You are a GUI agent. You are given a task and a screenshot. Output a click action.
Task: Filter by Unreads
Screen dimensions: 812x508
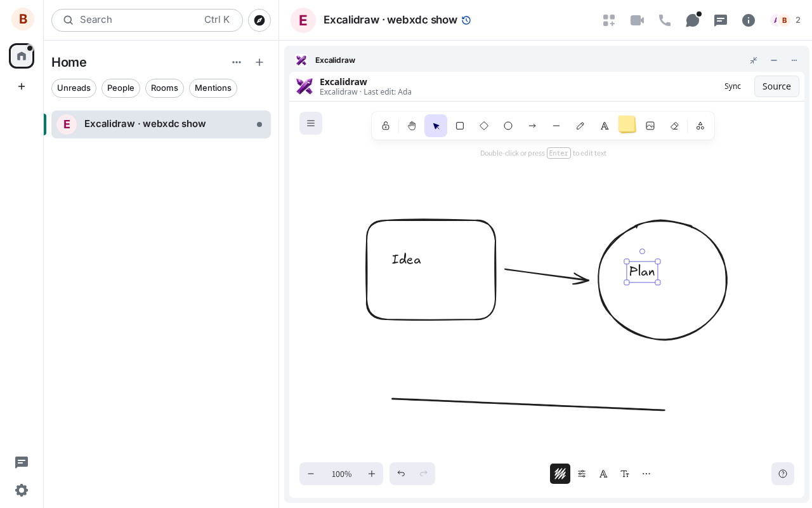point(74,88)
